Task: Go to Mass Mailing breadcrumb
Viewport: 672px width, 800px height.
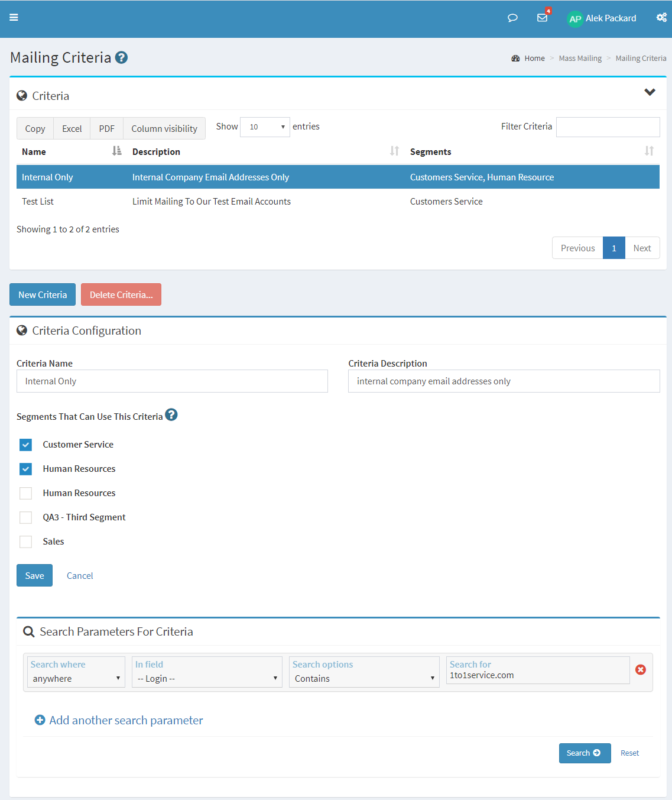Action: pyautogui.click(x=580, y=58)
